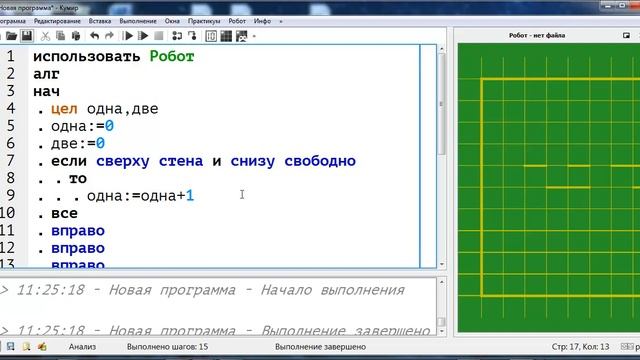Cut selection with the scissors icon

tap(45, 36)
